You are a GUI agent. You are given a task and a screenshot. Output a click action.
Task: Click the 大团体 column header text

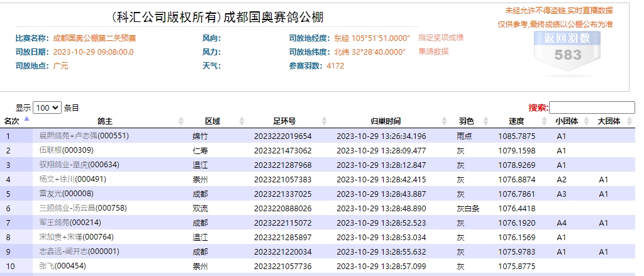[609, 121]
